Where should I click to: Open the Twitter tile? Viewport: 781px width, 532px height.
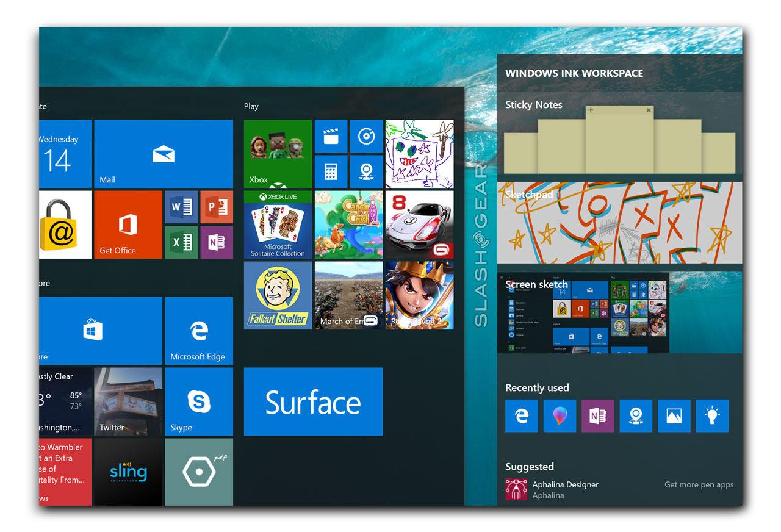pyautogui.click(x=128, y=401)
